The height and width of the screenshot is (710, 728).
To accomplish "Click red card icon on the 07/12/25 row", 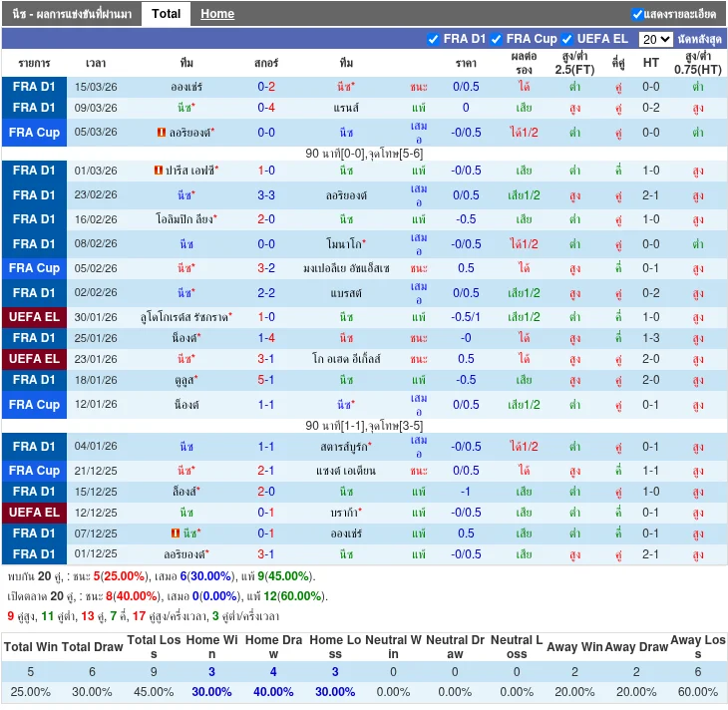I will coord(176,533).
